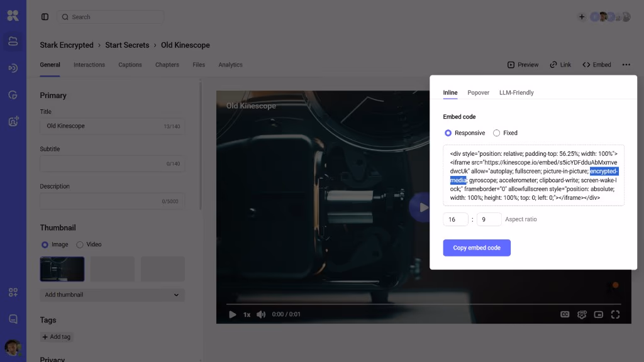Go to Start Secrets breadcrumb
Screen dimensions: 644x362
coord(127,45)
